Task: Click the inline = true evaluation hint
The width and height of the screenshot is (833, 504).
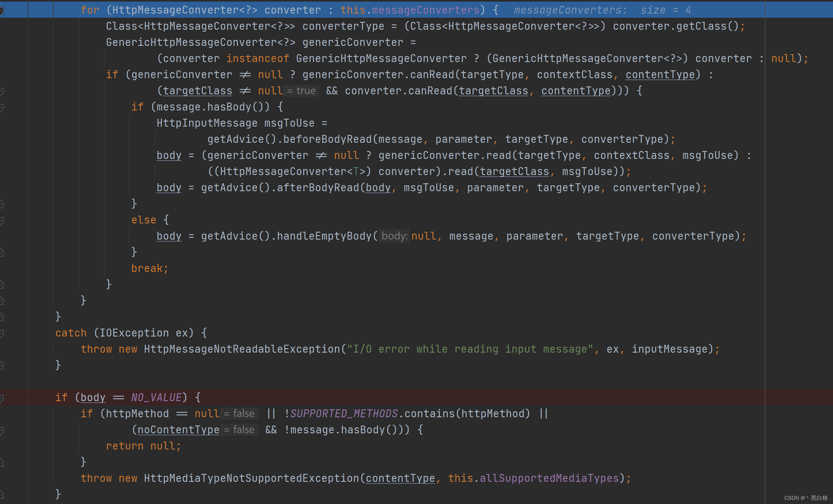Action: coord(301,91)
